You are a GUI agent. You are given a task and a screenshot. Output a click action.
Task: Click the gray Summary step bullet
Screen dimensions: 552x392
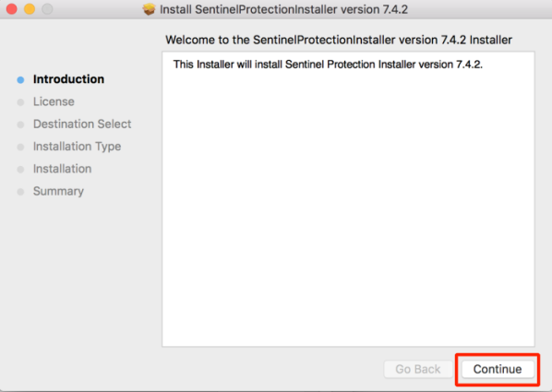(x=21, y=192)
